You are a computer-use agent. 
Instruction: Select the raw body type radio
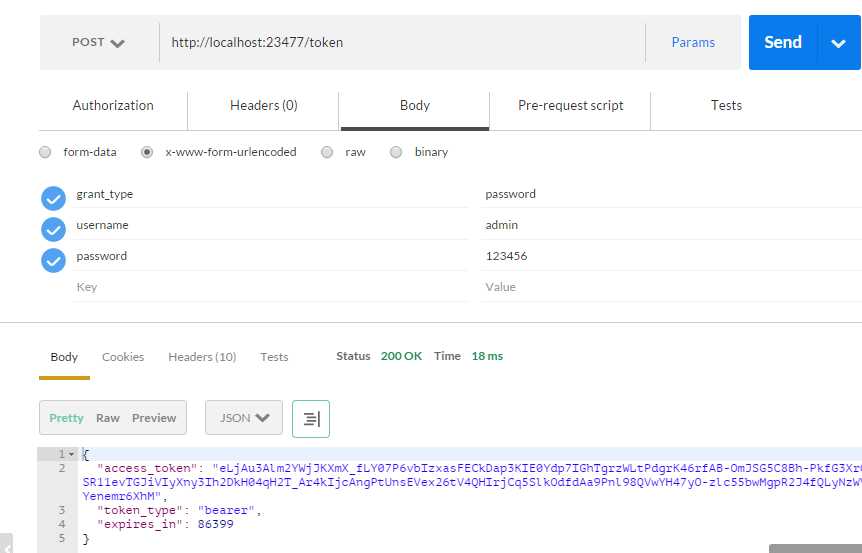[x=327, y=152]
